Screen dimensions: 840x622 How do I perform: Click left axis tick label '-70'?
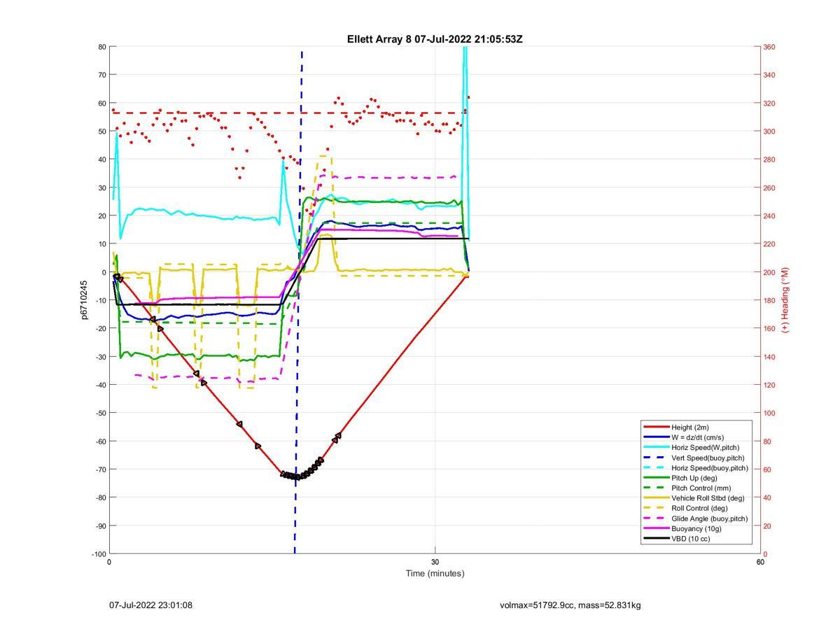101,469
